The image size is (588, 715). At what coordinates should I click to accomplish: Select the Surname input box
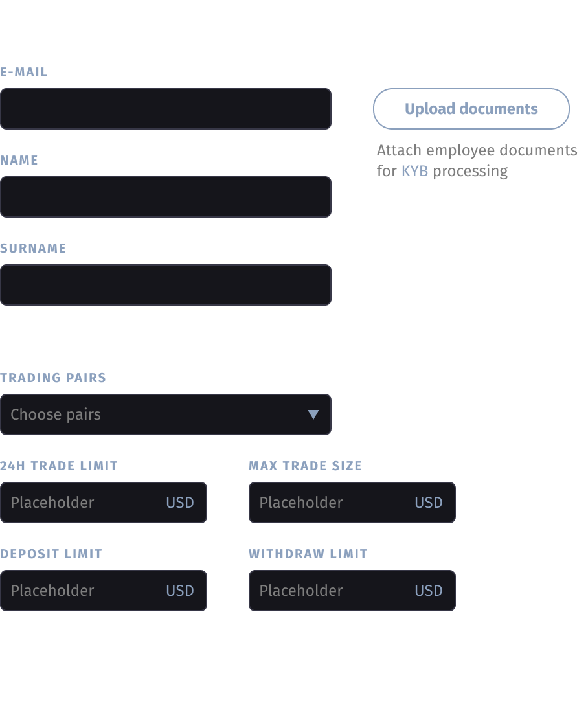(x=166, y=285)
